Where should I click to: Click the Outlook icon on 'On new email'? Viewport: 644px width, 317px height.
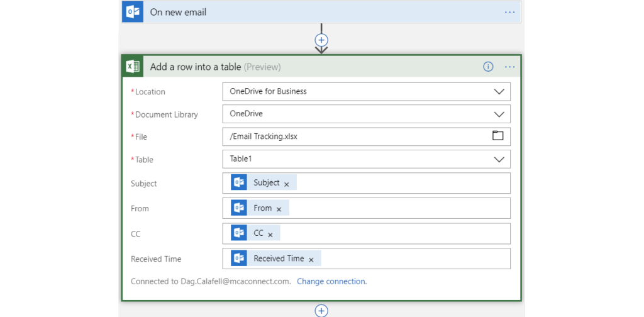pyautogui.click(x=133, y=12)
